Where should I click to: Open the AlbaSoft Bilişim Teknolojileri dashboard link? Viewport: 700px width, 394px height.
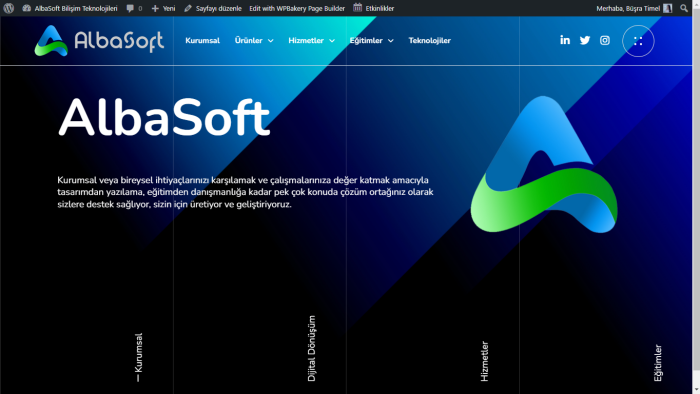click(x=70, y=8)
